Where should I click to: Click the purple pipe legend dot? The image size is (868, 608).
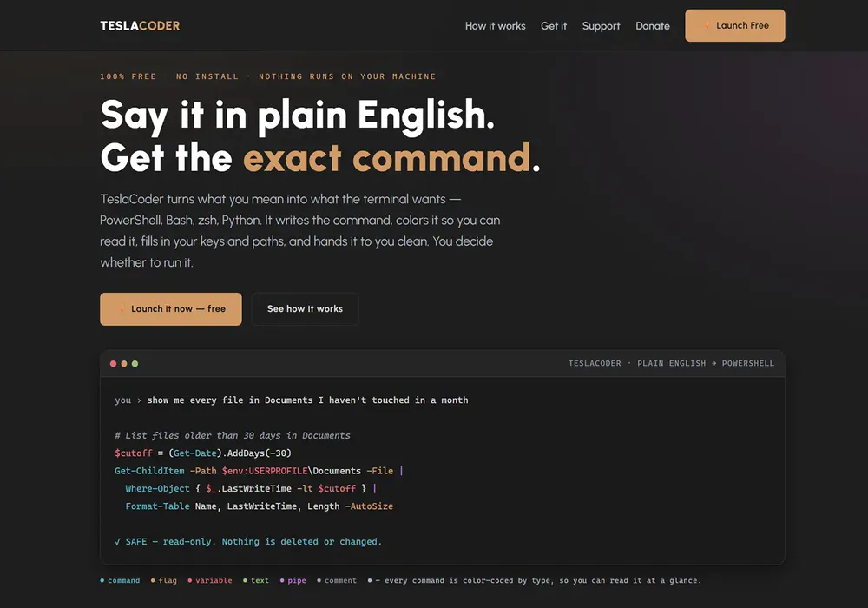pyautogui.click(x=282, y=580)
